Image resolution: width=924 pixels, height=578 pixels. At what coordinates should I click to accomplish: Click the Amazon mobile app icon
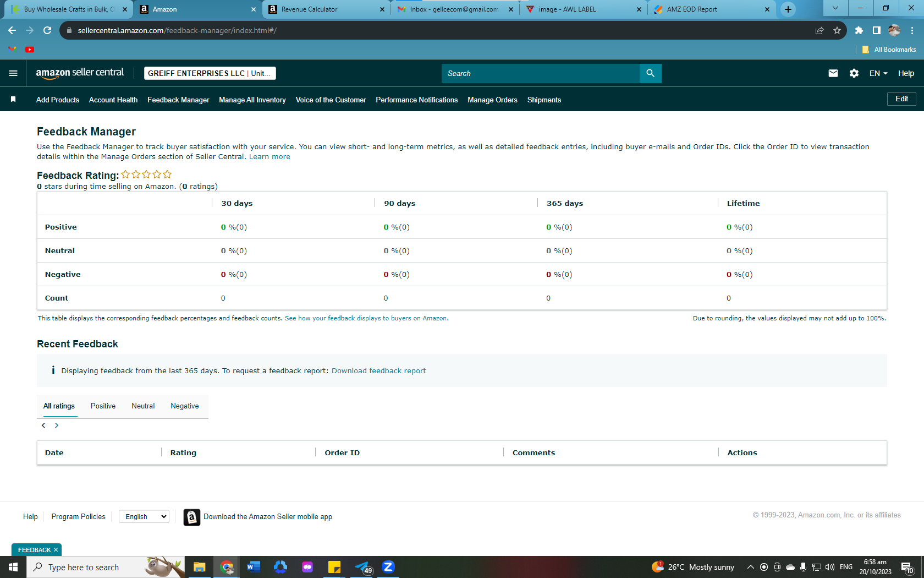coord(191,517)
